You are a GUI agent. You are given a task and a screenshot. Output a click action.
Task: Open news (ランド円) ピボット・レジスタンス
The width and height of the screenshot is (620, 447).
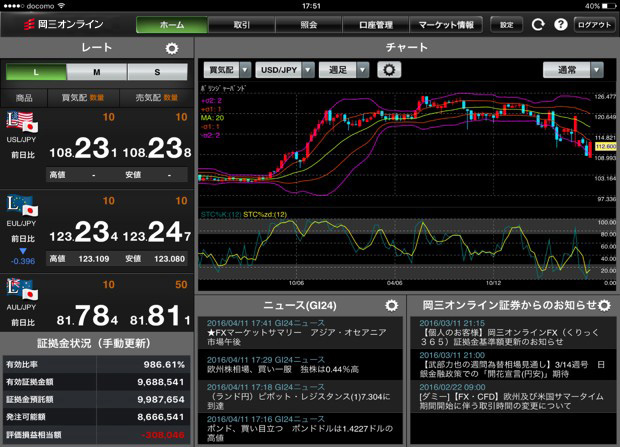(300, 397)
